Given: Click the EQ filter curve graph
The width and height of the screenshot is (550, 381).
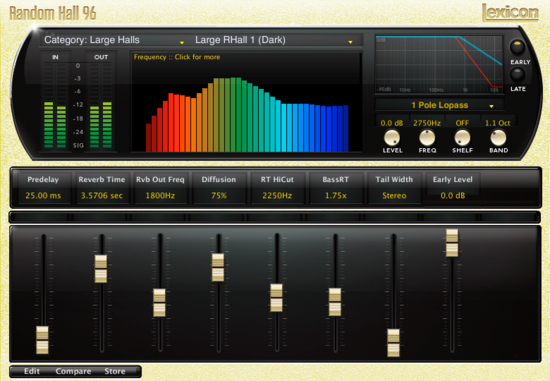Looking at the screenshot, I should [439, 64].
